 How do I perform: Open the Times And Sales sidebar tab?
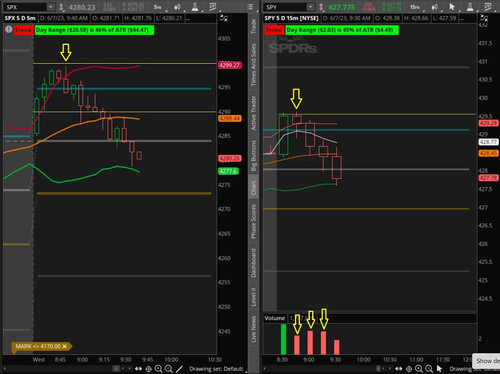[253, 65]
